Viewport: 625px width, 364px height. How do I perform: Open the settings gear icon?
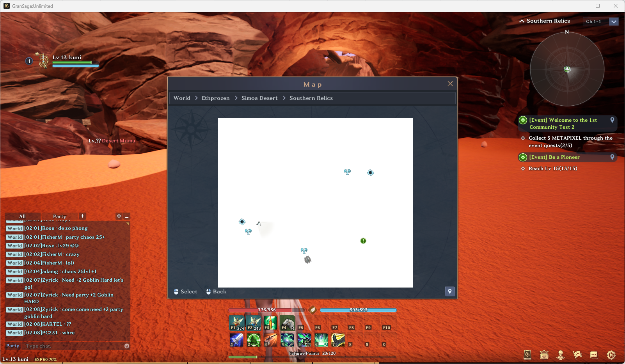[611, 355]
